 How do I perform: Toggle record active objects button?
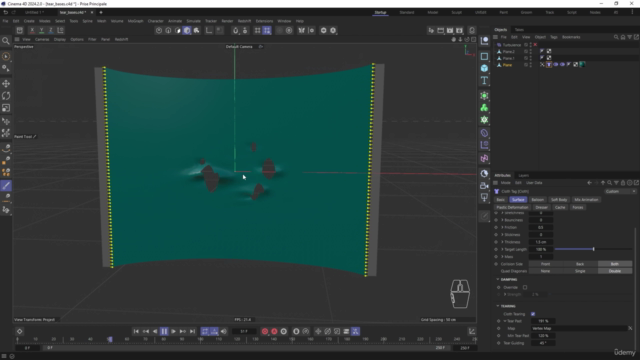tap(264, 331)
